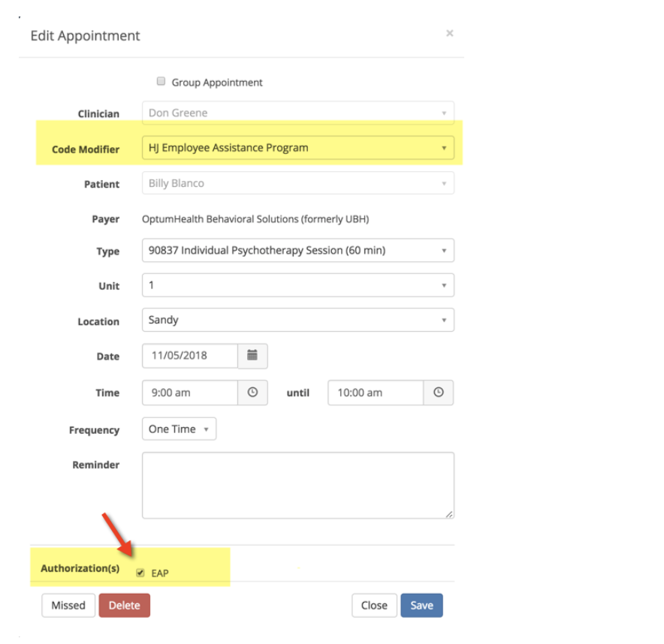Check the Group Appointment checkbox
Viewport: 664px width, 644px height.
[x=161, y=81]
